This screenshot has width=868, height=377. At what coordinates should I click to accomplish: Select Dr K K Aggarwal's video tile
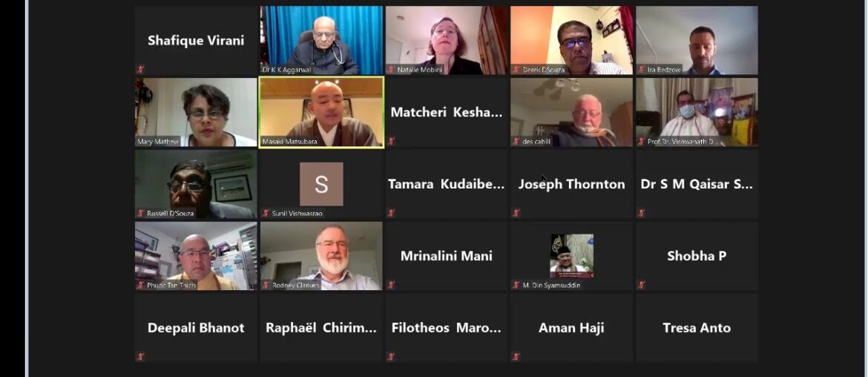(322, 40)
